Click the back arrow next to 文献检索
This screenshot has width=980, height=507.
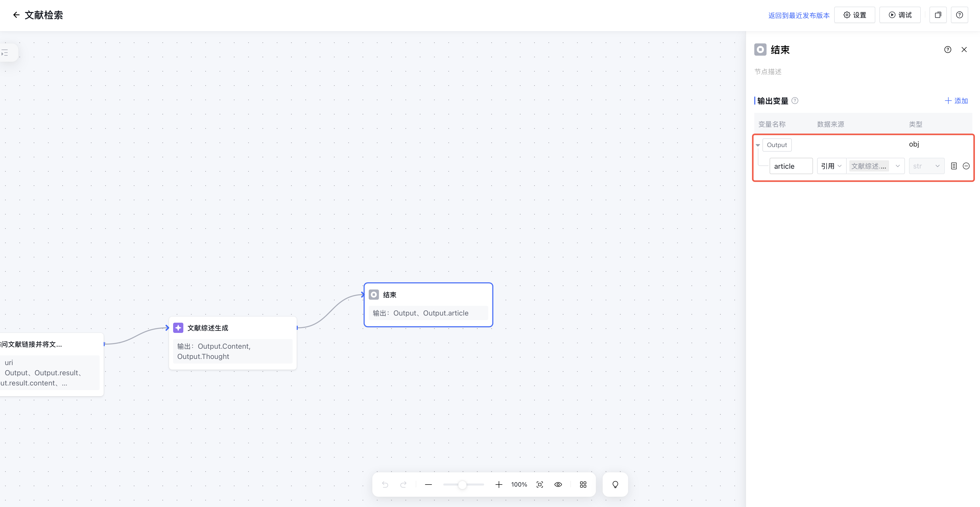point(16,15)
